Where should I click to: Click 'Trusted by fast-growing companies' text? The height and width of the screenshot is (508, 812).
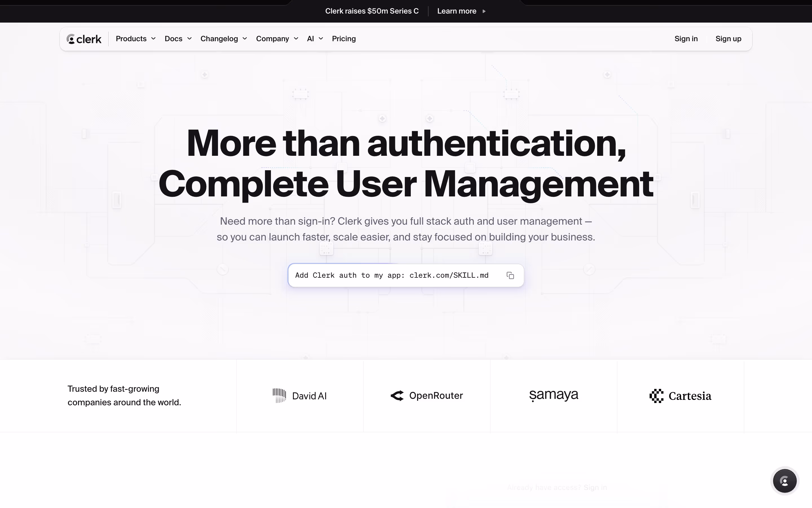click(x=124, y=396)
